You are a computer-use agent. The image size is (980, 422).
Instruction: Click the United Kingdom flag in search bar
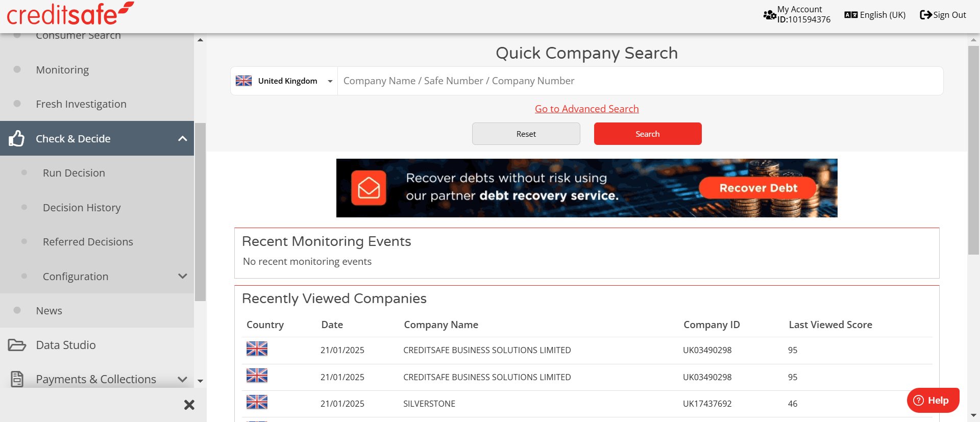coord(244,81)
